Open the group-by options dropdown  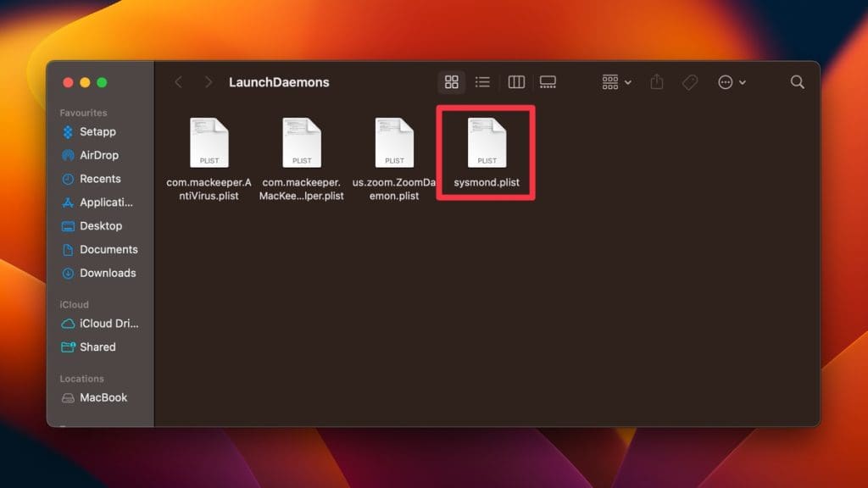point(616,82)
